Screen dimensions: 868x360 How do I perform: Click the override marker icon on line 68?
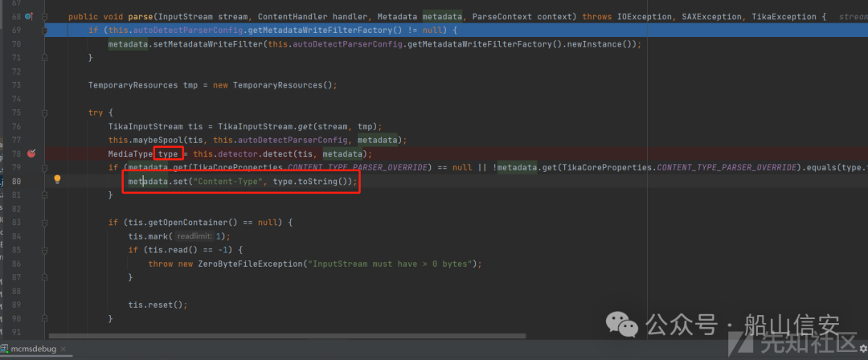click(29, 17)
